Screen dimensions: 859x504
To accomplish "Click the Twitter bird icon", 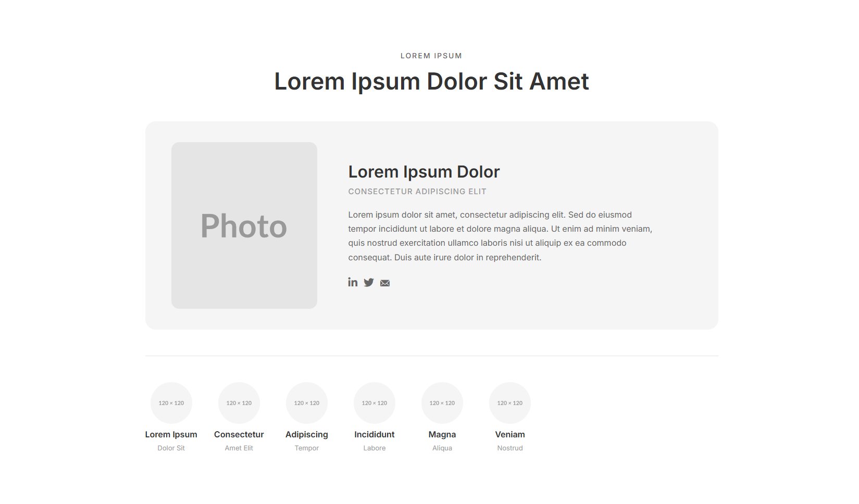I will [x=369, y=283].
